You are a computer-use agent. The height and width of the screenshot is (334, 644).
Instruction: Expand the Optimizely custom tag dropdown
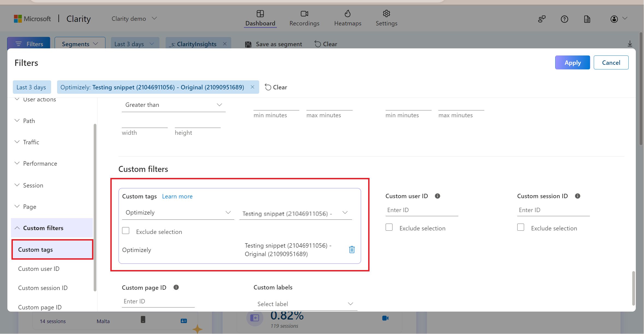point(177,212)
